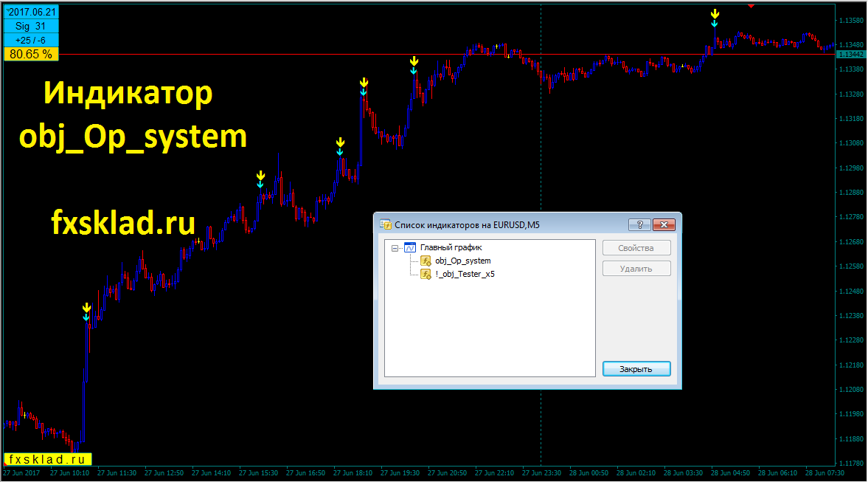Screen dimensions: 868x482
Task: Click the red 1.13442 price level tag
Action: pyautogui.click(x=851, y=55)
